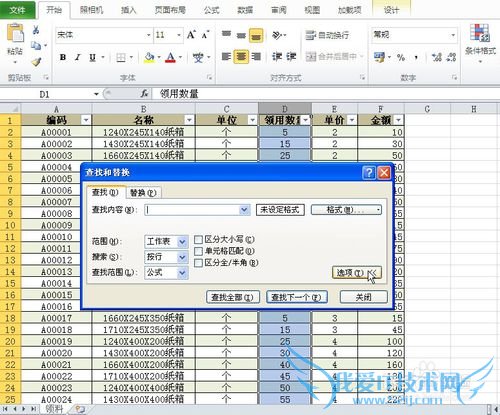Click 选项 << button
This screenshot has width=500, height=415.
[x=357, y=273]
